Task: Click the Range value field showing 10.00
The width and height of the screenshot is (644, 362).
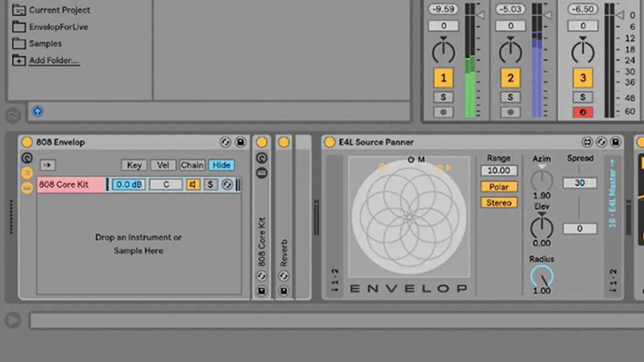Action: coord(498,170)
